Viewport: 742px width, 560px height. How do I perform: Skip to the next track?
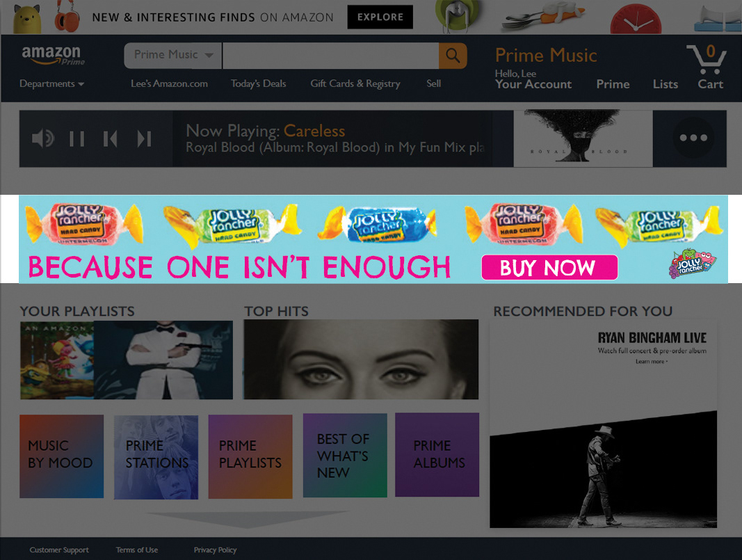[x=145, y=139]
